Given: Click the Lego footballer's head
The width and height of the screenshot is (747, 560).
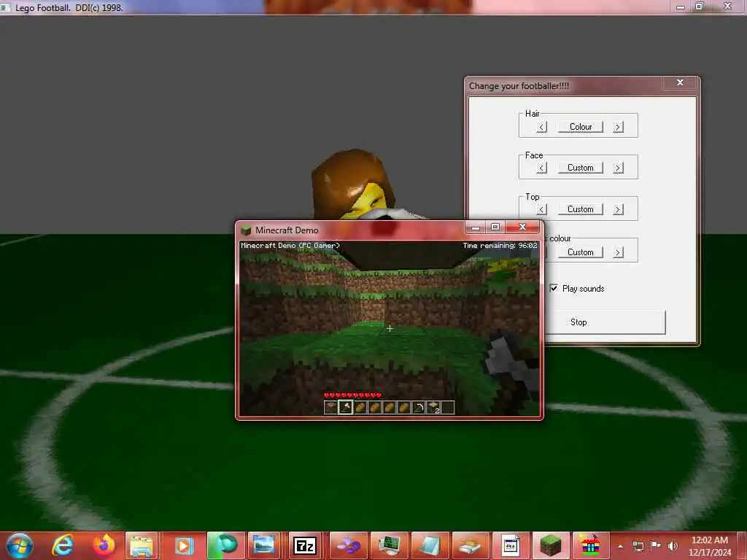Looking at the screenshot, I should (x=353, y=184).
